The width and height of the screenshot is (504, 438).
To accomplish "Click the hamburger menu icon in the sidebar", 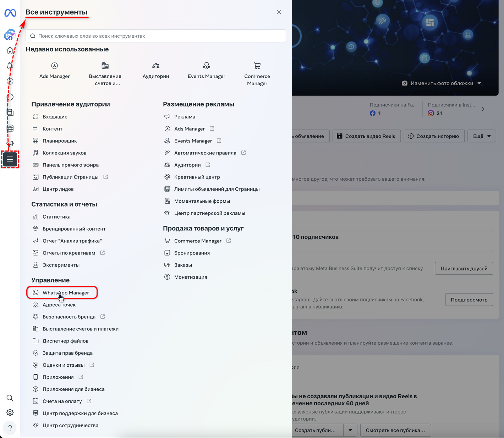I will [10, 159].
